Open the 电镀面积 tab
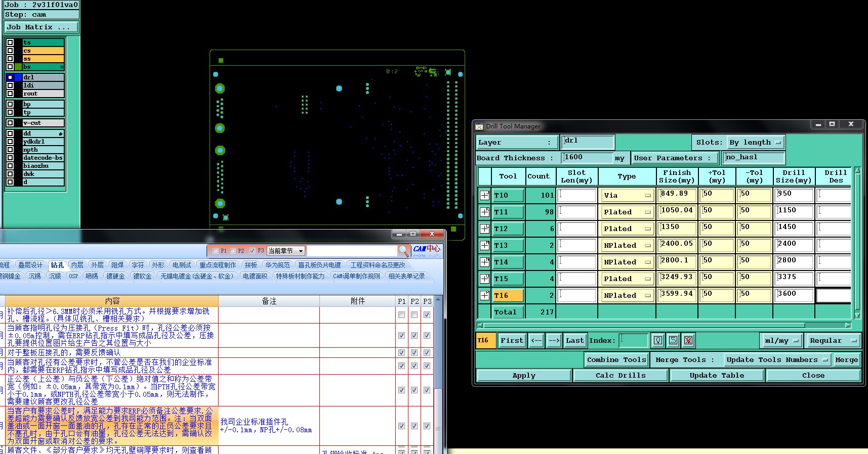868x454 pixels. [255, 276]
